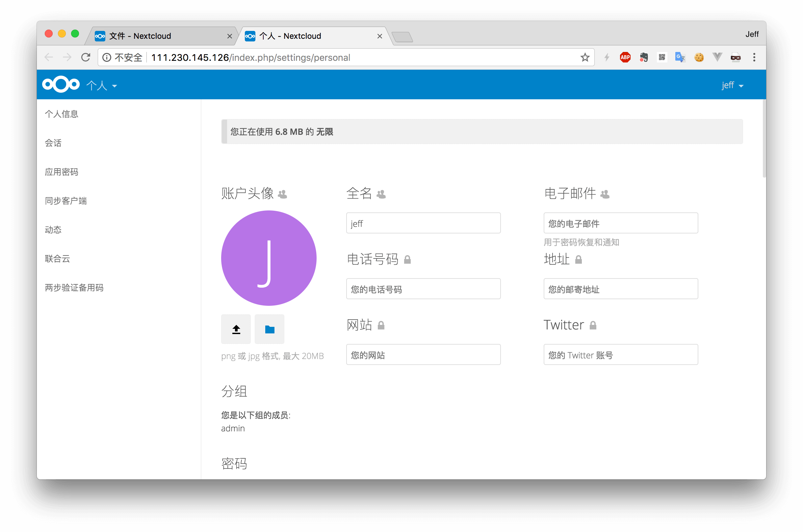Open Evernote elephant extension
The height and width of the screenshot is (532, 803).
(644, 57)
